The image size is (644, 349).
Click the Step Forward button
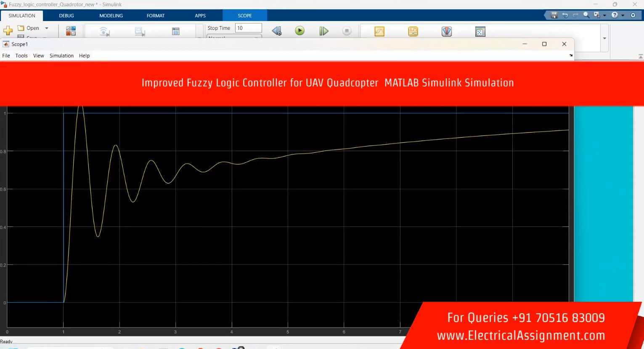click(x=323, y=31)
